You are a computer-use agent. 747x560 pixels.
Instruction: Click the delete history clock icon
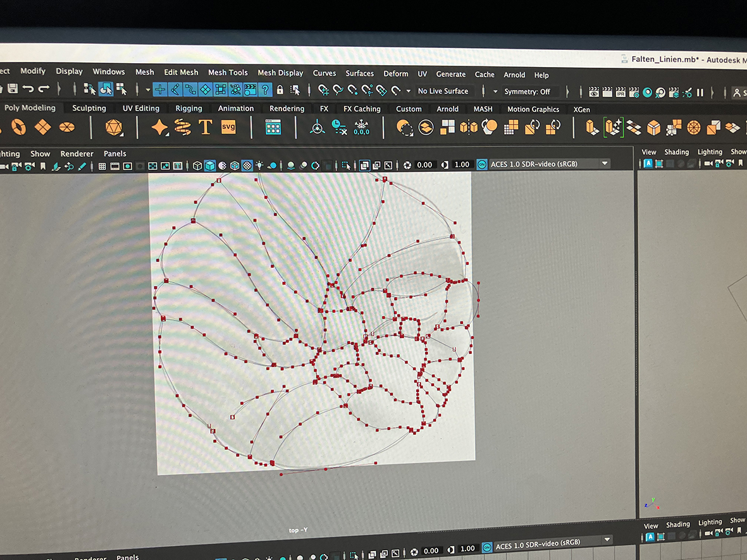(x=339, y=127)
